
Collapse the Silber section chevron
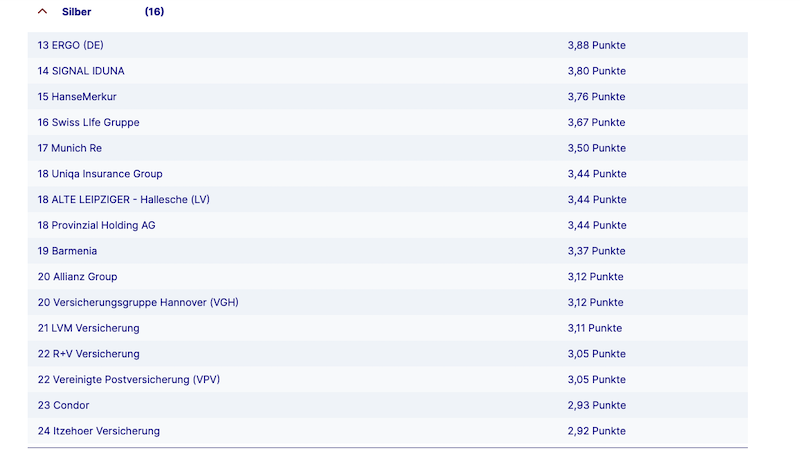coord(42,12)
